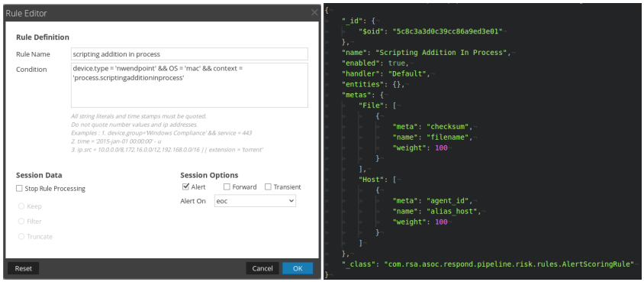Screen dimensions: 644x282
Task: Confirm the rule with the OK button
Action: click(298, 268)
